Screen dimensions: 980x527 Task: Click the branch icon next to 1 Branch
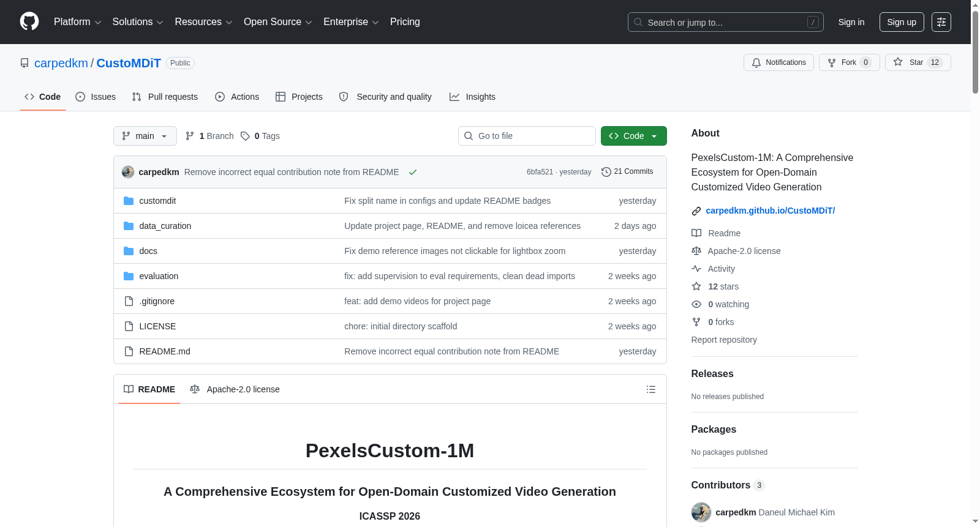click(190, 136)
